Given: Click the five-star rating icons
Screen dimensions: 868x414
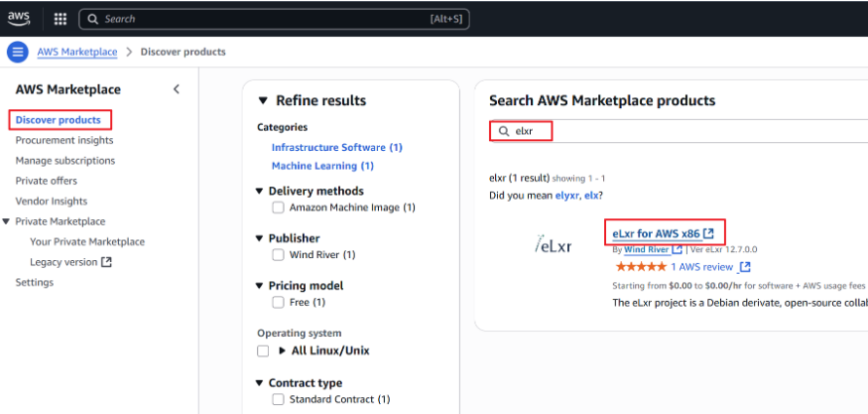Looking at the screenshot, I should (x=640, y=267).
